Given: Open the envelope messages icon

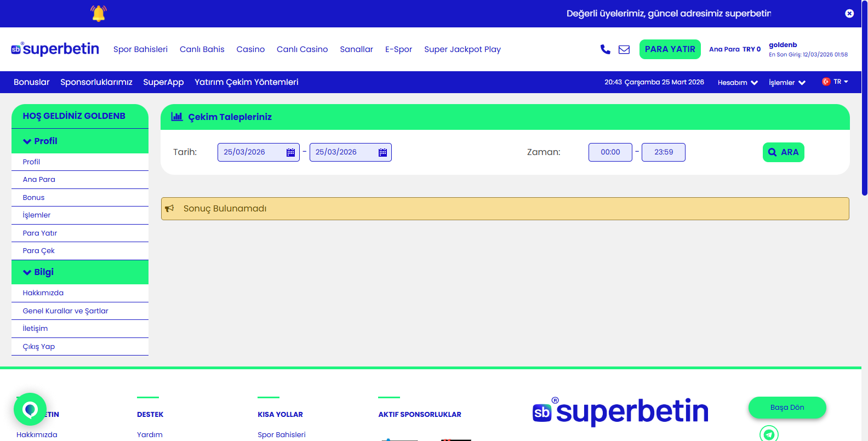Looking at the screenshot, I should pos(624,49).
